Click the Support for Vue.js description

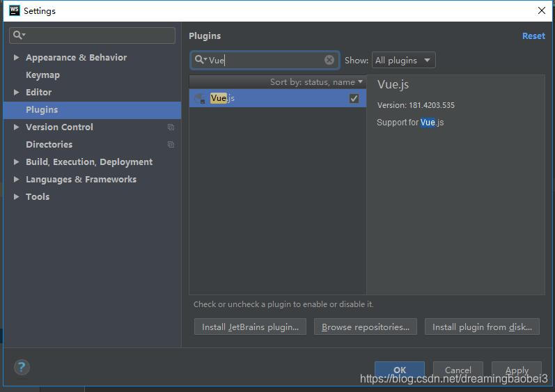tap(410, 123)
